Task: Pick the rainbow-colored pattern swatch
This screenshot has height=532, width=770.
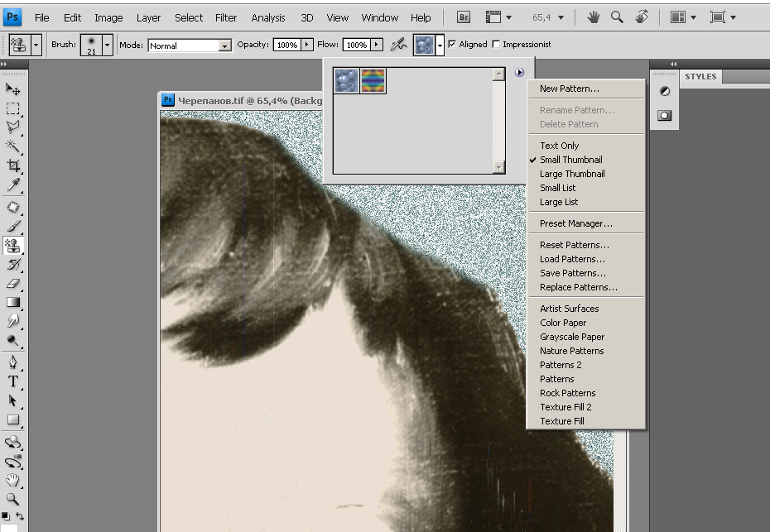Action: (373, 80)
